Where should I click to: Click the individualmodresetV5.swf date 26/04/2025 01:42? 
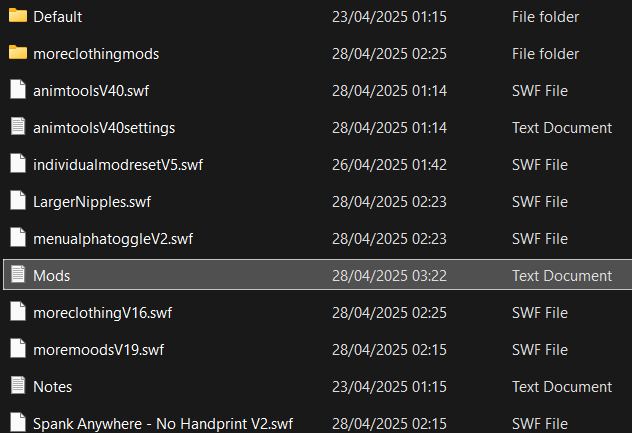click(x=389, y=165)
